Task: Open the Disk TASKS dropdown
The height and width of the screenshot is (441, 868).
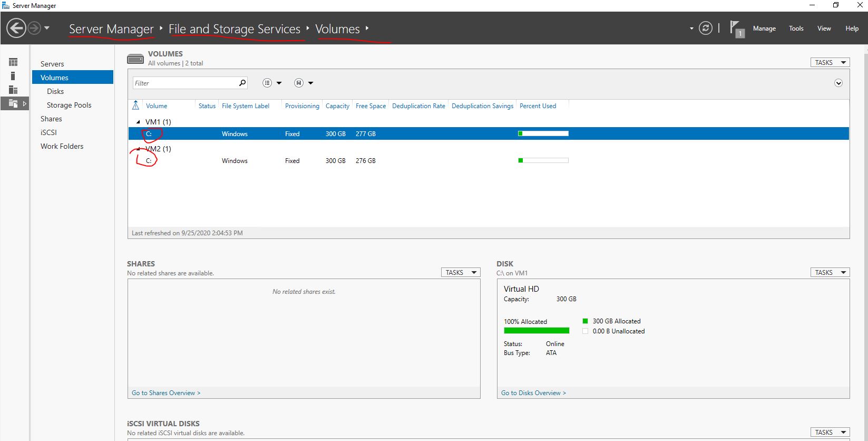Action: (830, 272)
